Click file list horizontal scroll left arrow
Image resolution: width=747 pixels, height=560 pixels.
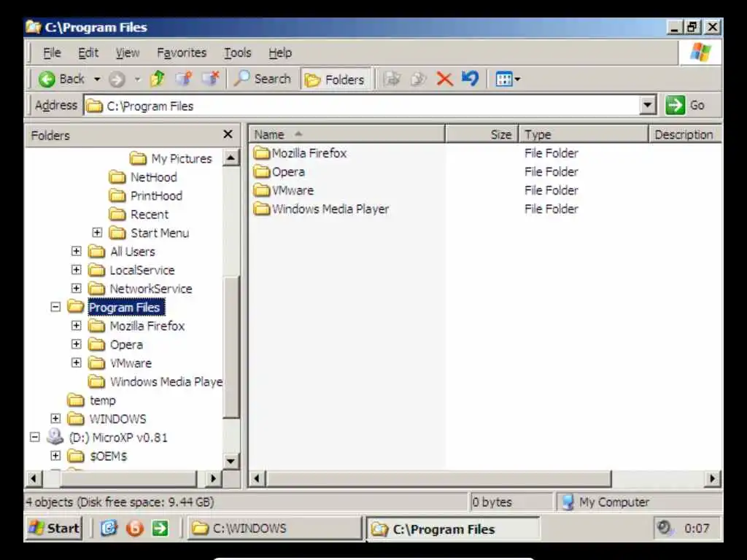(258, 478)
